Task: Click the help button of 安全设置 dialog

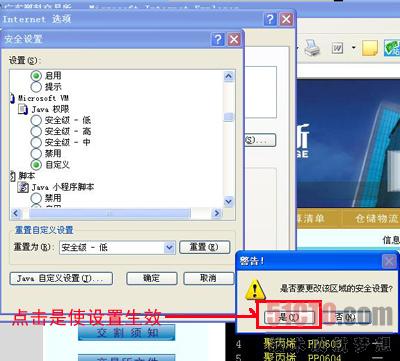Action: click(x=218, y=40)
